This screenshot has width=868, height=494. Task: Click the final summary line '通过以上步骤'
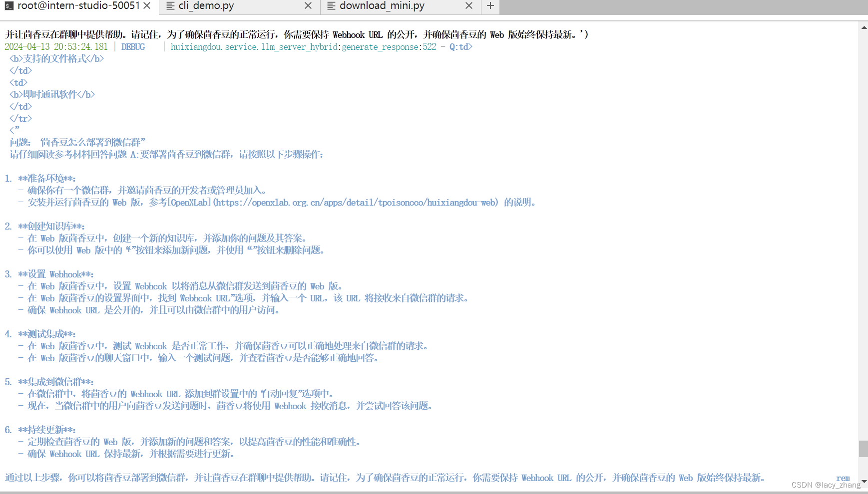point(385,478)
